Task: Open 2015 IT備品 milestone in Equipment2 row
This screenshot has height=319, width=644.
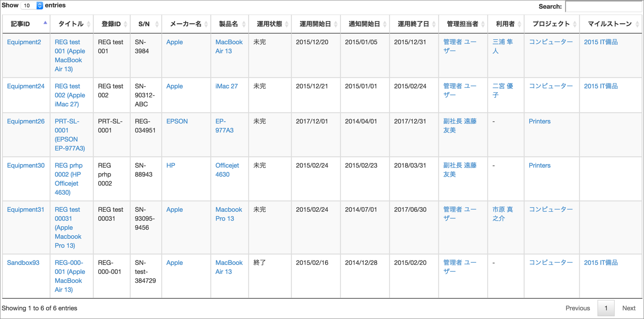Action: click(x=601, y=42)
